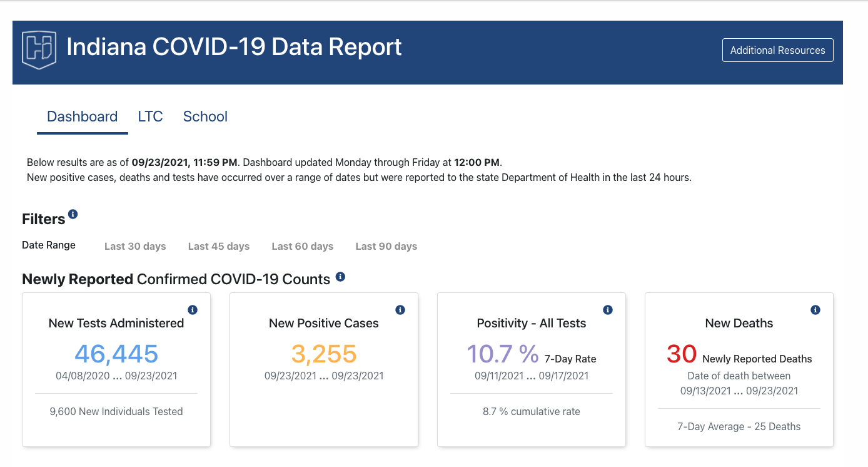Click the New Positive Cases card title
The image size is (868, 467).
coord(324,323)
